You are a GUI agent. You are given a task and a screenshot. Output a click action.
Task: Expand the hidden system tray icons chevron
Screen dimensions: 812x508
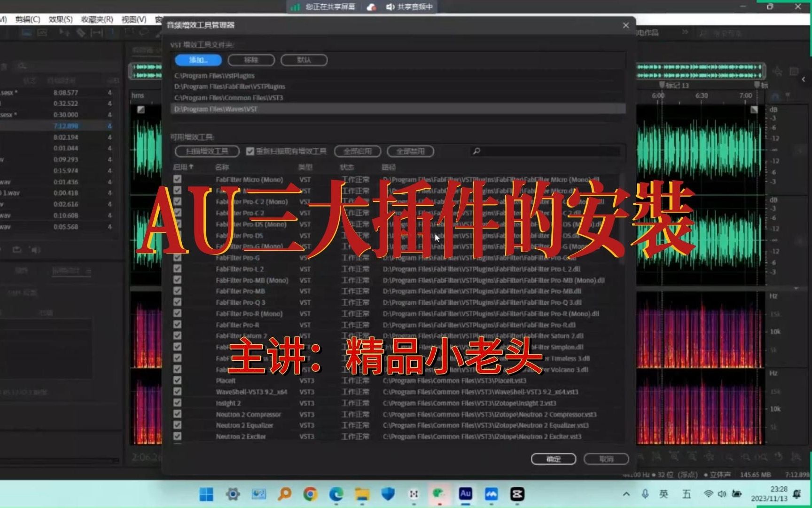click(x=626, y=494)
